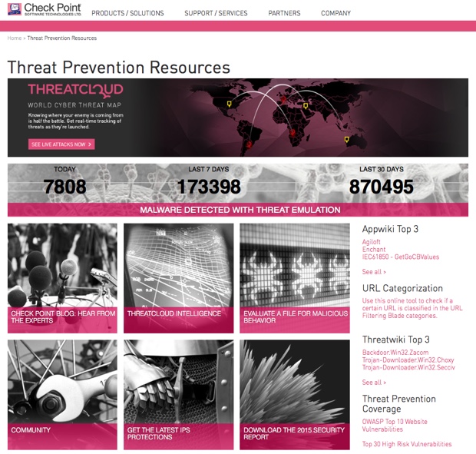Click the red attack marker over southern Africa
Image resolution: width=476 pixels, height=454 pixels.
(x=292, y=132)
